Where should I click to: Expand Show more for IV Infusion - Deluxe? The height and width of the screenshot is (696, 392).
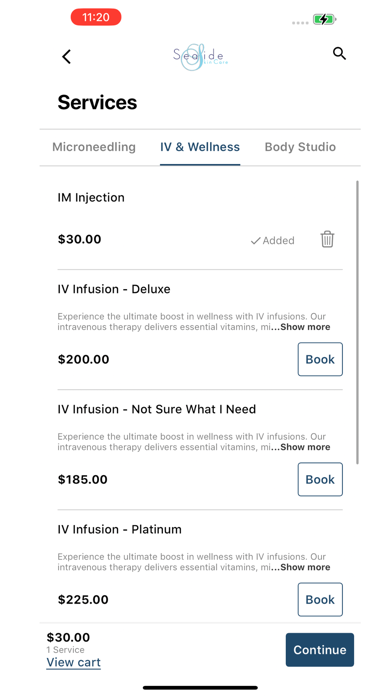pyautogui.click(x=305, y=327)
